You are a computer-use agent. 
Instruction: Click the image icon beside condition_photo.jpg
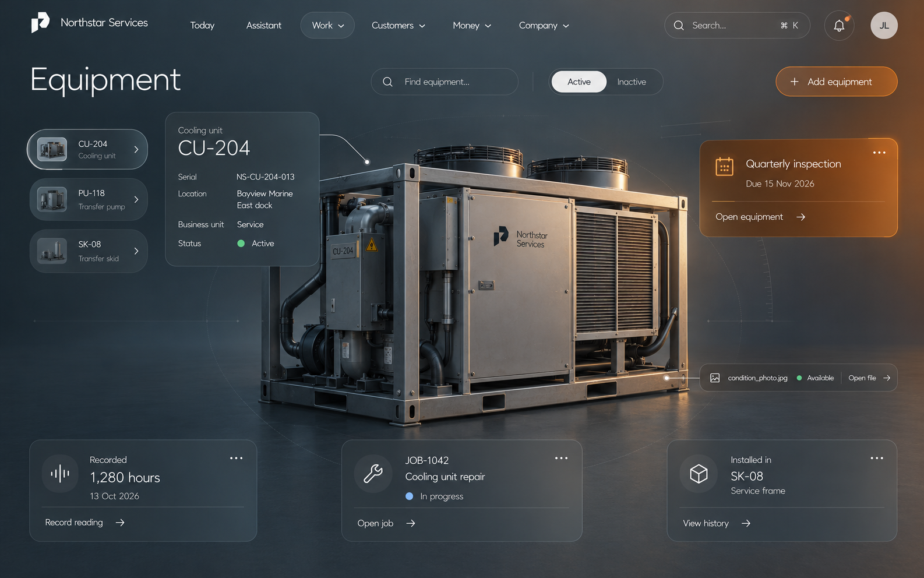coord(715,378)
